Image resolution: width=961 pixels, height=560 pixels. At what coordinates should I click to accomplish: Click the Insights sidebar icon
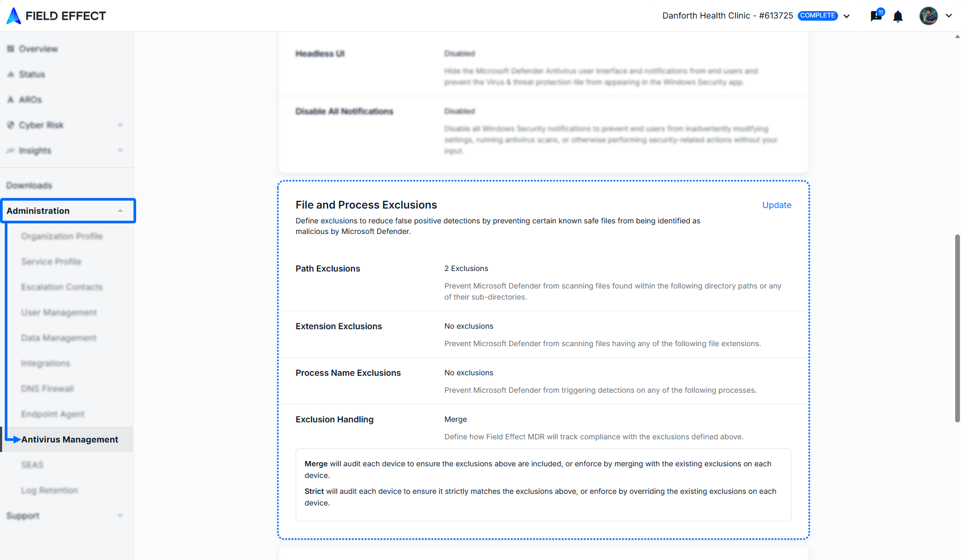click(11, 150)
